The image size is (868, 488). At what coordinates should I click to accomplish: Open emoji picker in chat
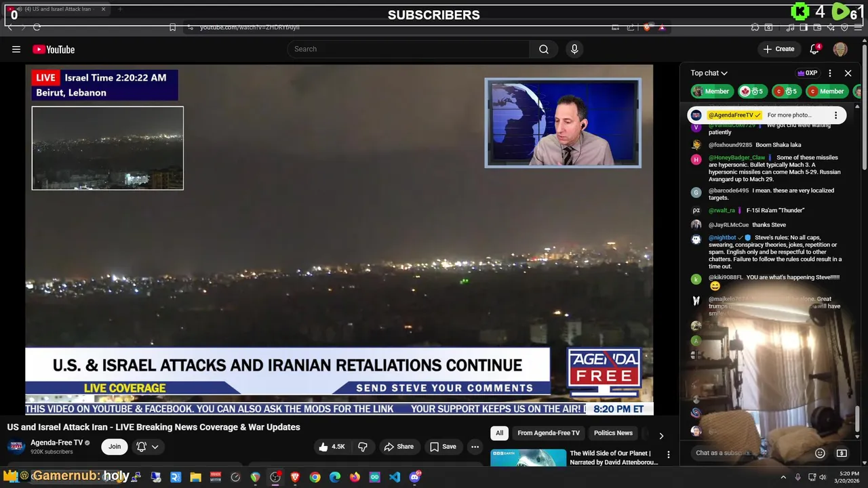[820, 453]
